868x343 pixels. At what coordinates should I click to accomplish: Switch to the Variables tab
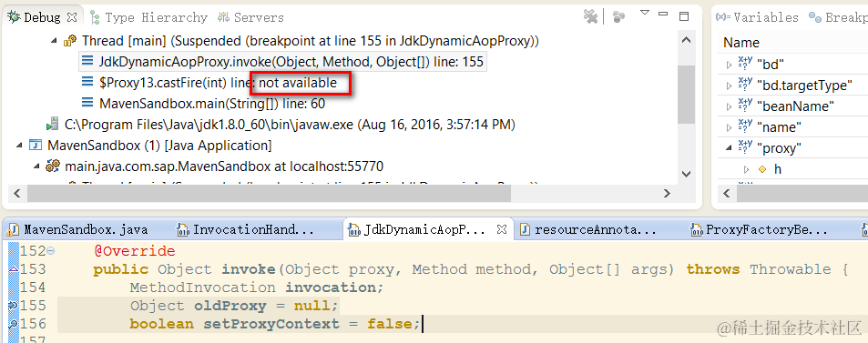point(758,17)
